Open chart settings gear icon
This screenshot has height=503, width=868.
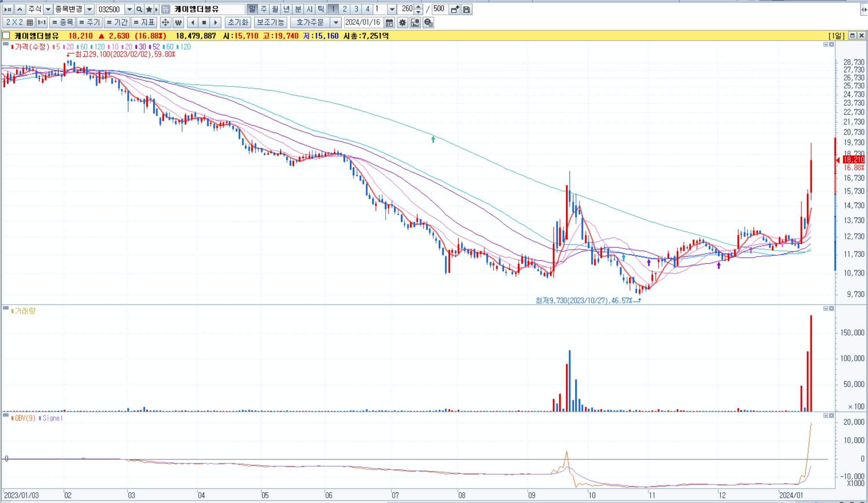[x=402, y=23]
